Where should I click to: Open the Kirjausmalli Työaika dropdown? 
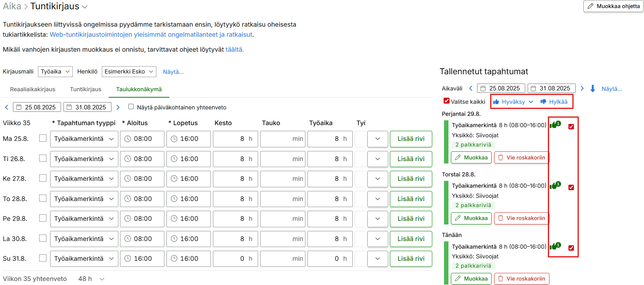(x=55, y=71)
